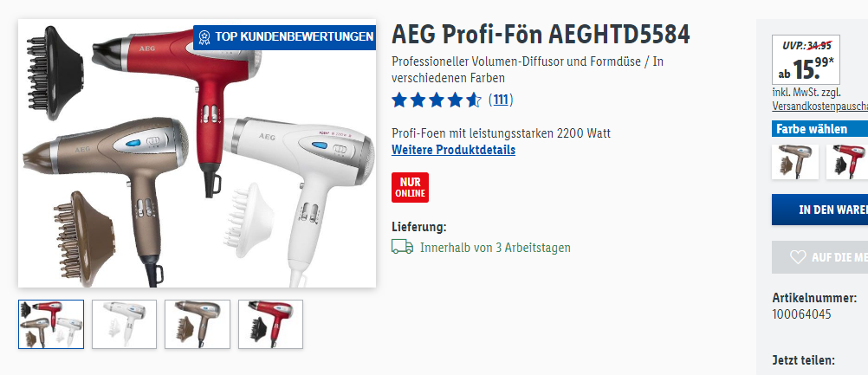Click the NUR ONLINE red badge

click(410, 187)
